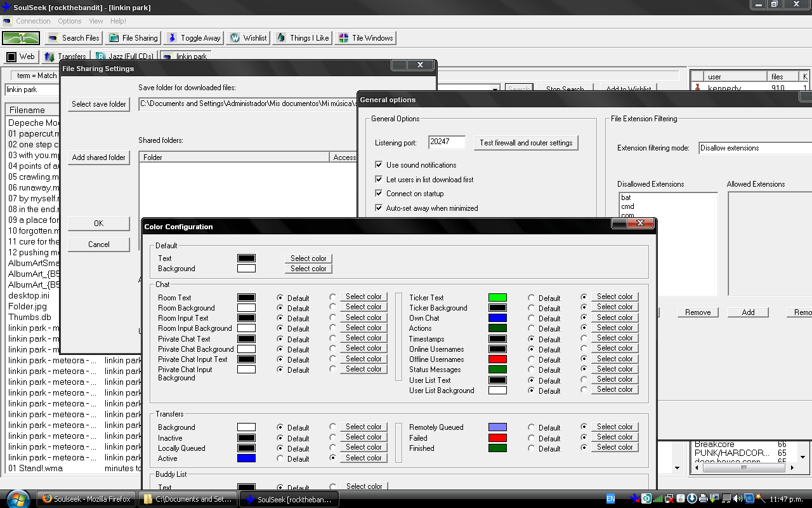Viewport: 812px width, 508px height.
Task: Click the printer icon in system tray
Action: 704,498
